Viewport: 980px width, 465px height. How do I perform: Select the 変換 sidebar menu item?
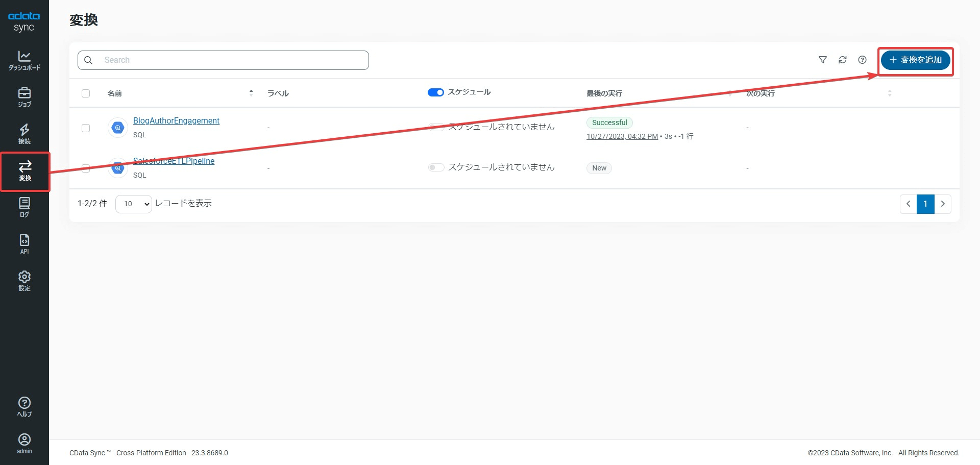[x=25, y=170]
